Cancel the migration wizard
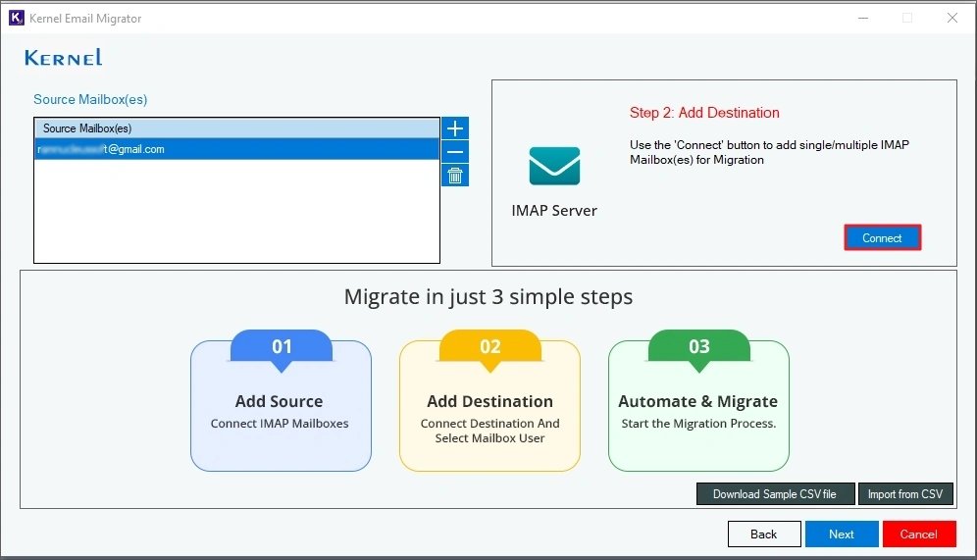The width and height of the screenshot is (977, 560). 918,535
